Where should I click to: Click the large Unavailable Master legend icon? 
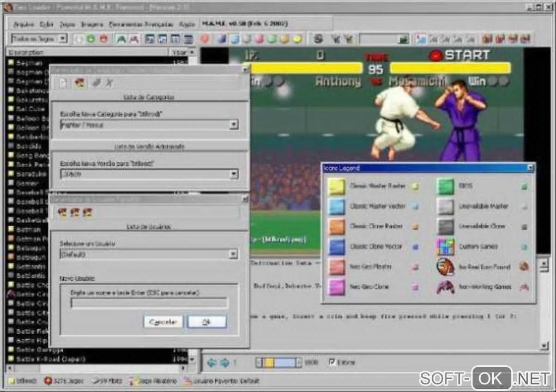pos(445,207)
